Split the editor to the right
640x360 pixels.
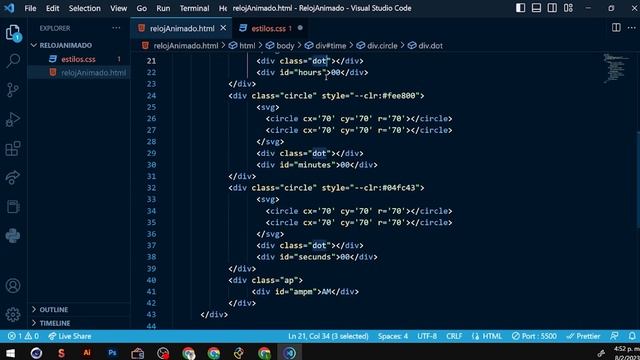click(x=616, y=28)
